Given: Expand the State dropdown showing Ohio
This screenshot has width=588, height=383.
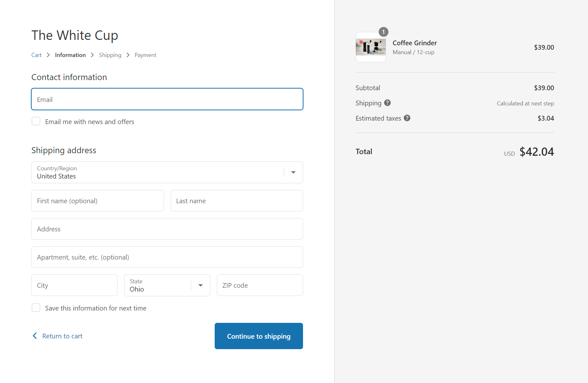Looking at the screenshot, I should (x=167, y=286).
